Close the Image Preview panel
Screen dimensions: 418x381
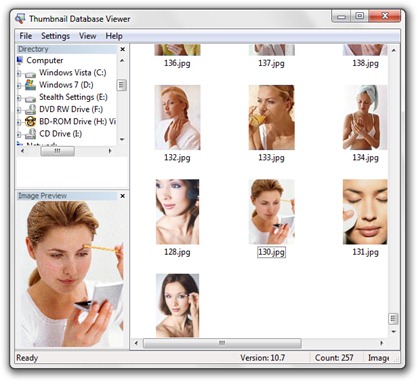click(x=123, y=196)
